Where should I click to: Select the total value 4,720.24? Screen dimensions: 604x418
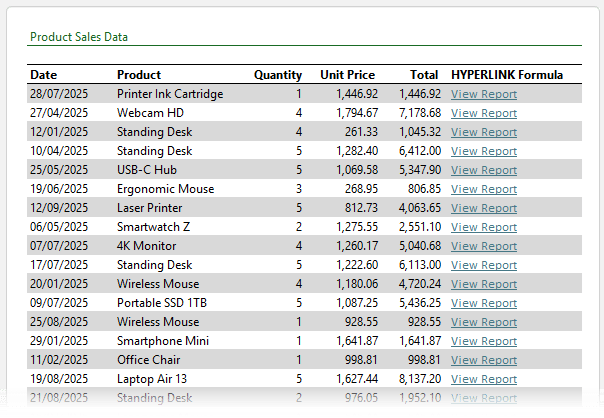[420, 284]
